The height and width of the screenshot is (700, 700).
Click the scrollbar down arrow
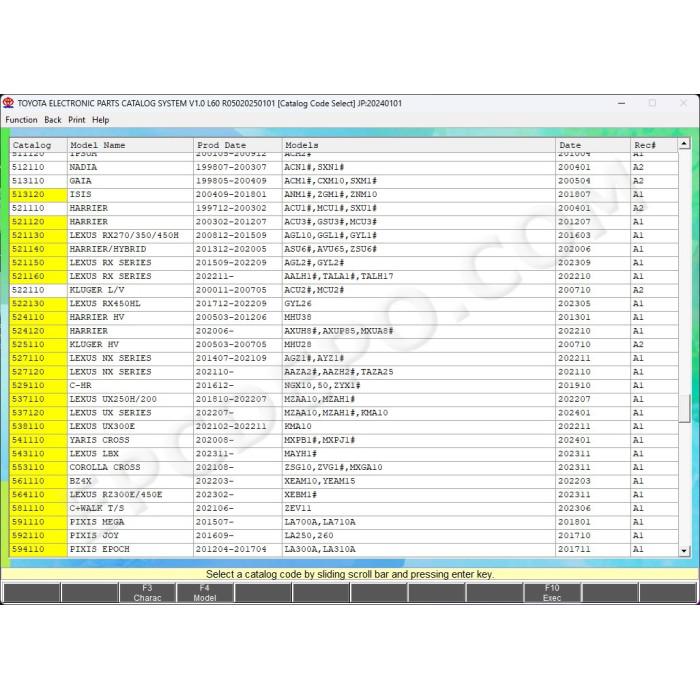(x=684, y=551)
